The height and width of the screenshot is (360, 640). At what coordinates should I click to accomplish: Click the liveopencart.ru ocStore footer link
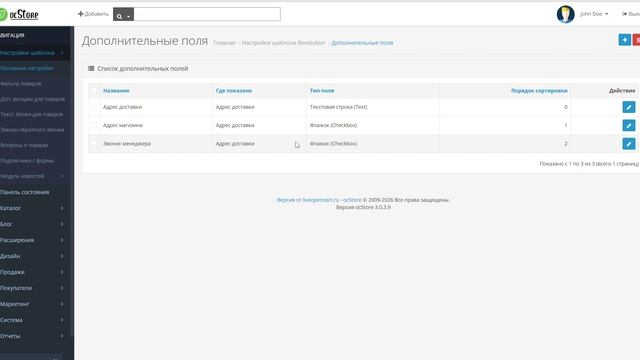tap(319, 200)
